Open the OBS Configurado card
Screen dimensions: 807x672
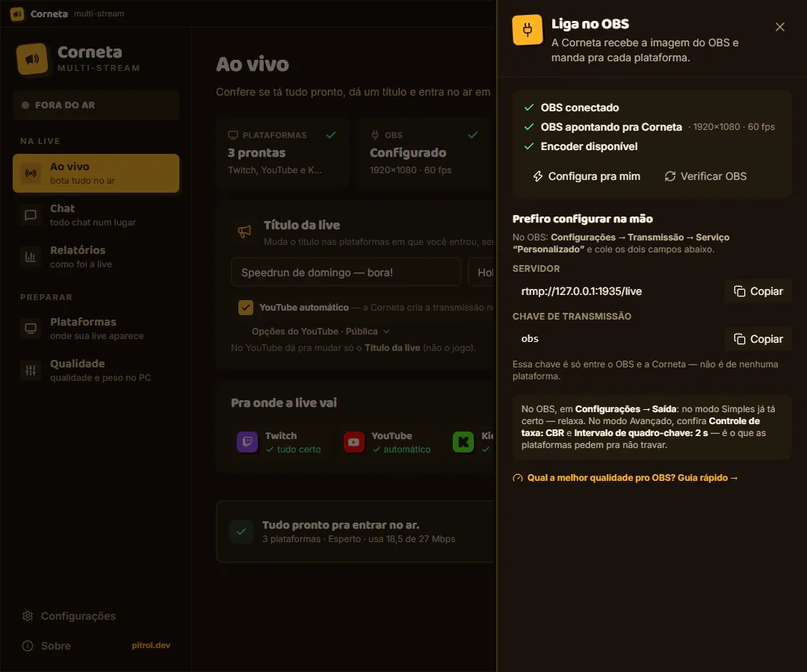[x=426, y=153]
